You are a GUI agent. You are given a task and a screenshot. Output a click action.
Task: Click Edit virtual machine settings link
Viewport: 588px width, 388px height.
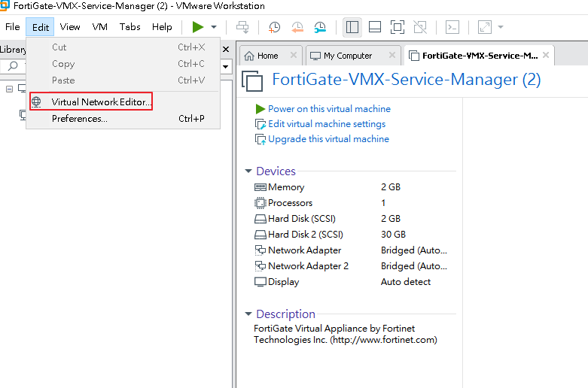coord(327,124)
